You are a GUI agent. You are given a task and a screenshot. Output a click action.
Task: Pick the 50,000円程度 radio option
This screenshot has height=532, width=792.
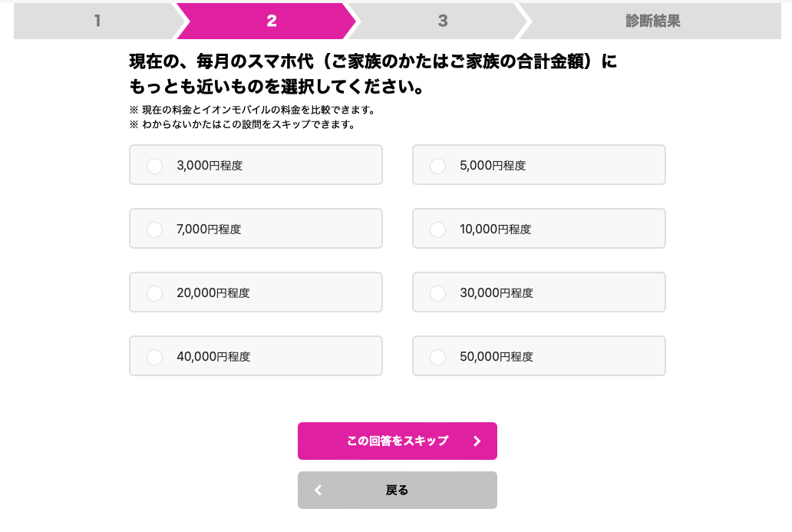pos(437,357)
